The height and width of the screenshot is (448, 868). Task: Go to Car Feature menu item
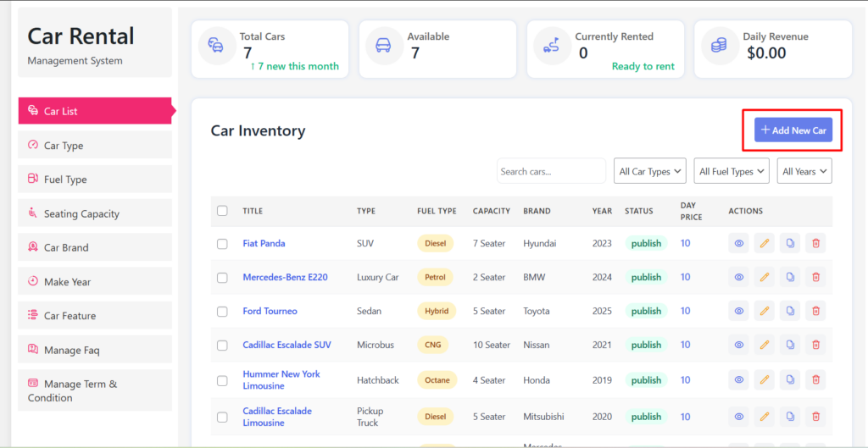[95, 315]
